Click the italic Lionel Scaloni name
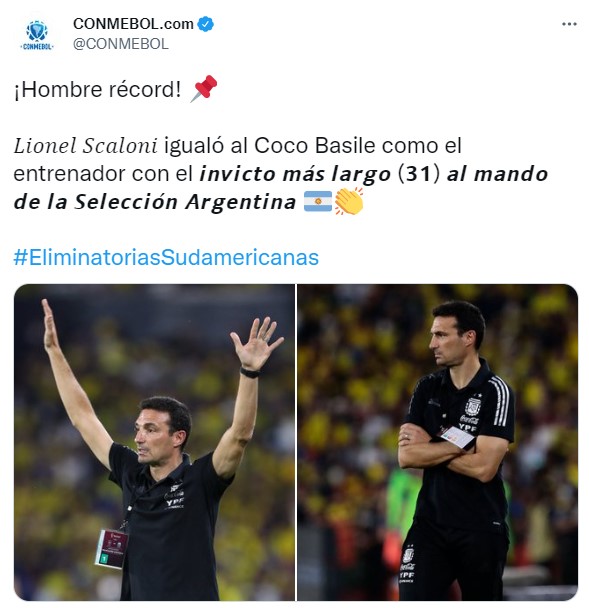The width and height of the screenshot is (589, 608). coord(86,146)
